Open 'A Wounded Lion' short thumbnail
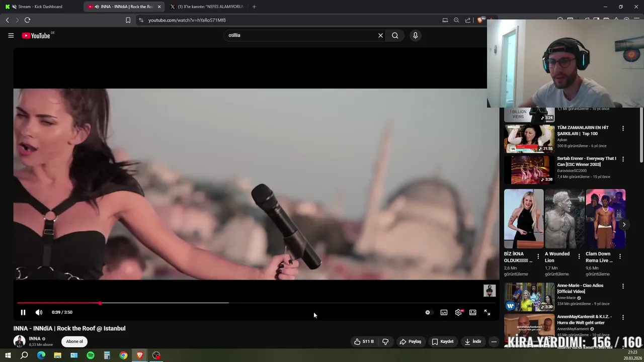644x362 pixels. (565, 219)
